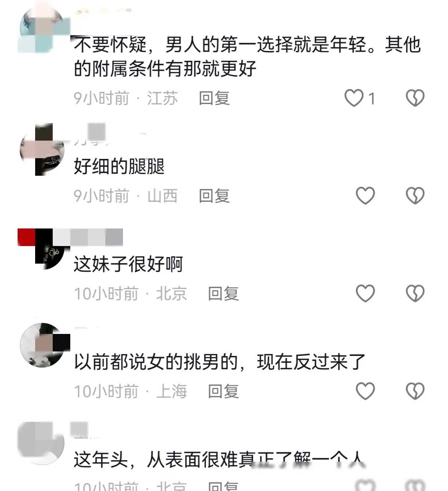
Task: Open avatar of the 上海 commenter
Action: point(42,345)
